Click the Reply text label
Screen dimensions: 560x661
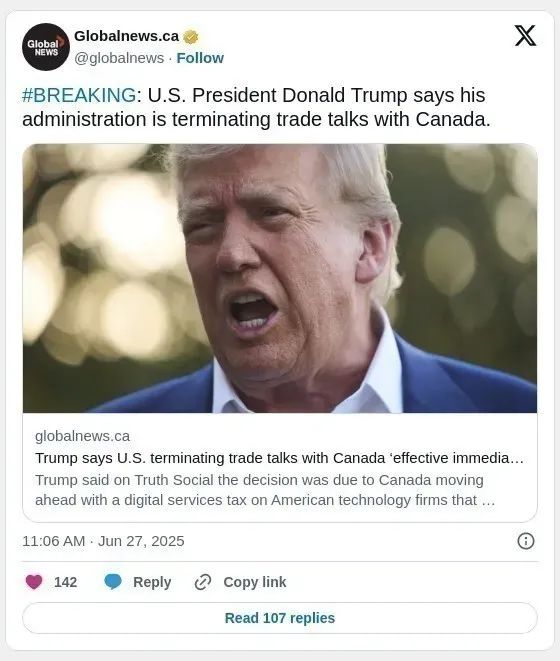click(152, 582)
